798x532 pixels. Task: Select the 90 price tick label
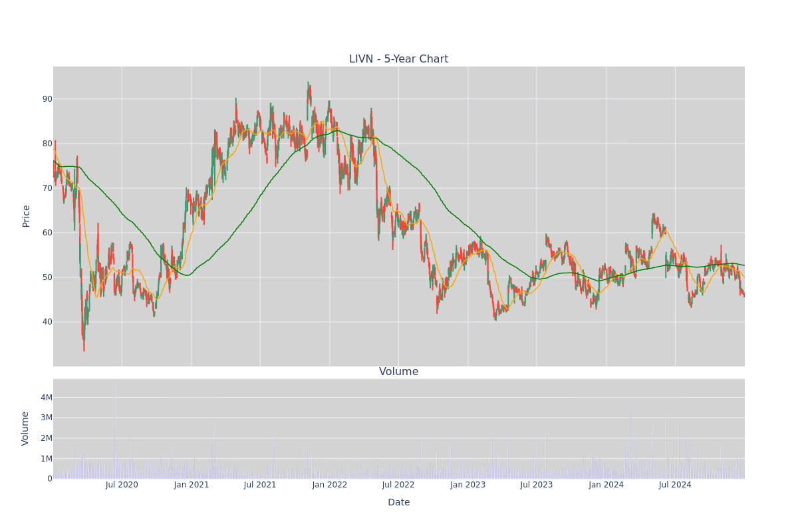click(47, 99)
